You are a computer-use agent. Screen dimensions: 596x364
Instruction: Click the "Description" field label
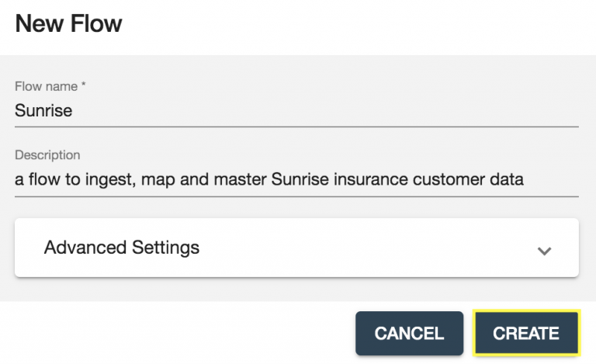click(47, 155)
